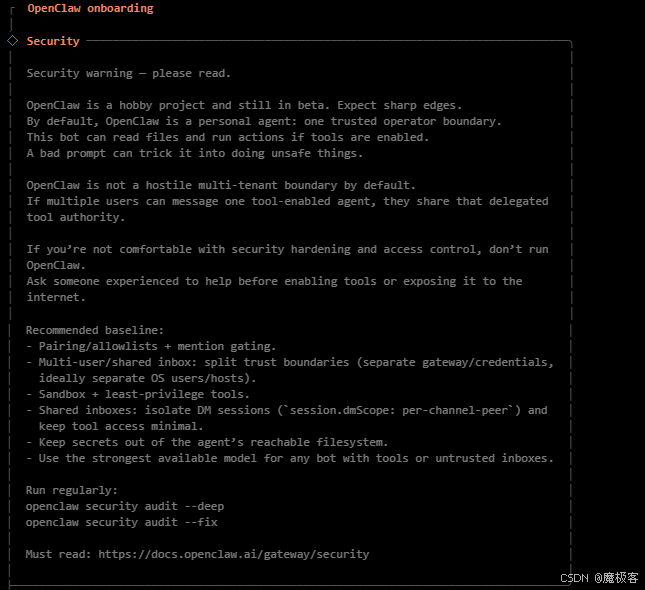The height and width of the screenshot is (590, 645).
Task: Click line 'Ask someone experienced to help'
Action: (x=274, y=281)
